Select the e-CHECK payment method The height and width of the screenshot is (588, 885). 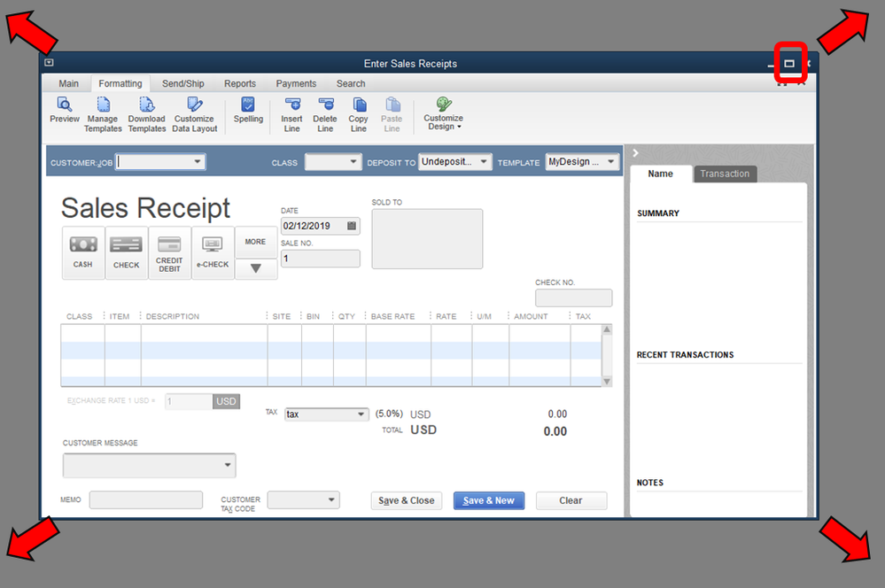(213, 252)
